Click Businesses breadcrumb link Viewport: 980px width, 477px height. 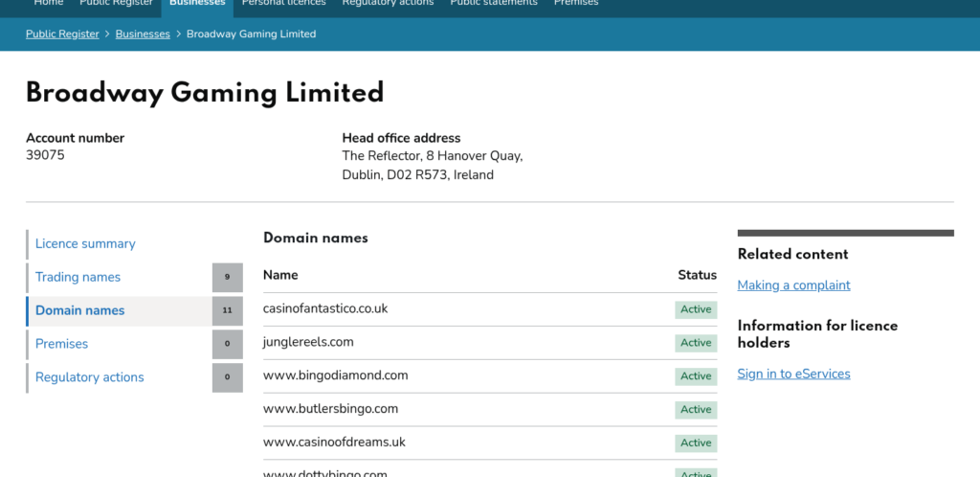(x=143, y=34)
